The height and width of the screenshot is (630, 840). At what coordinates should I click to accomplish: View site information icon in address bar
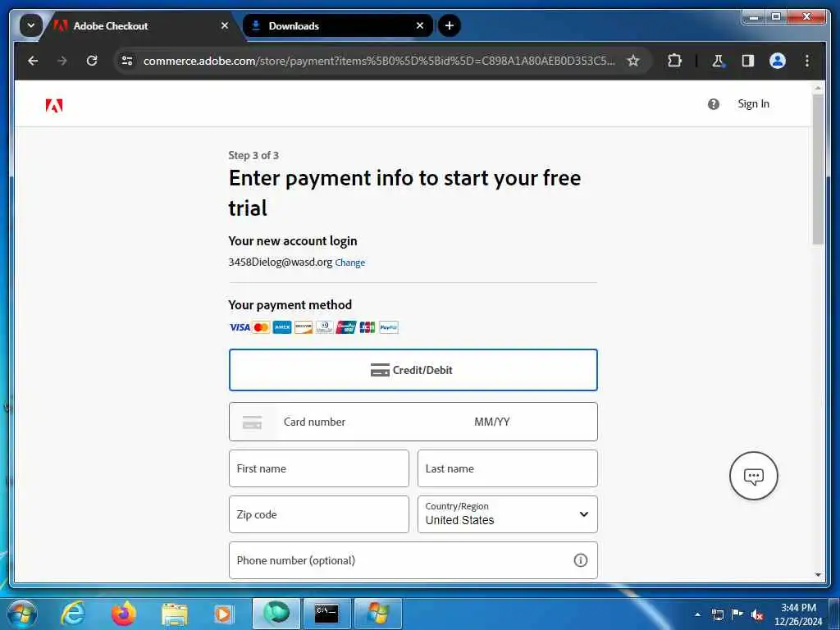click(127, 61)
